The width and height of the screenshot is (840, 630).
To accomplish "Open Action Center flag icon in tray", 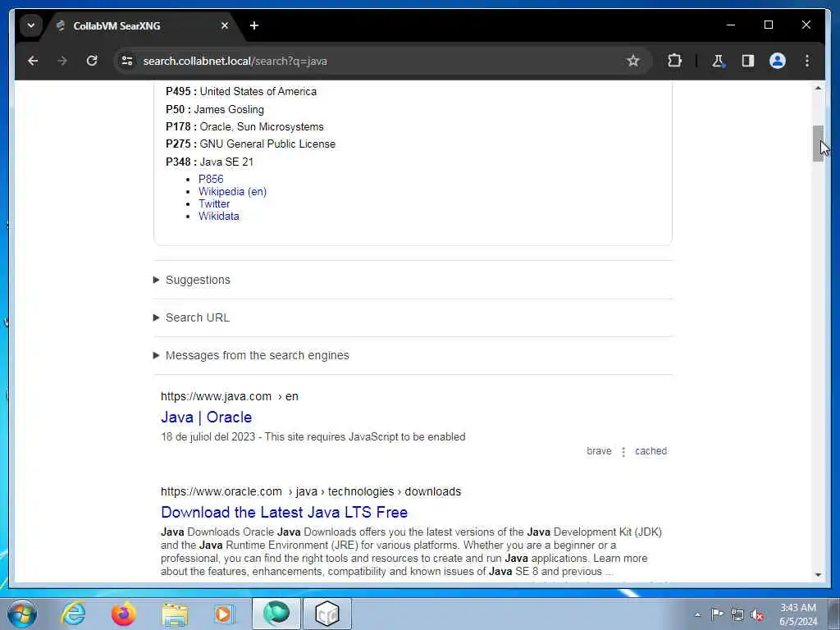I will pos(717,614).
